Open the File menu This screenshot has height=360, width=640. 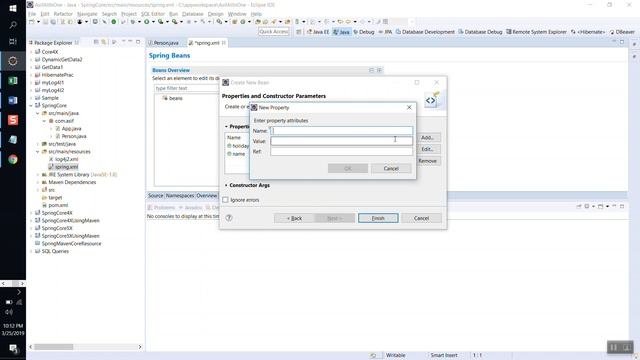32,14
